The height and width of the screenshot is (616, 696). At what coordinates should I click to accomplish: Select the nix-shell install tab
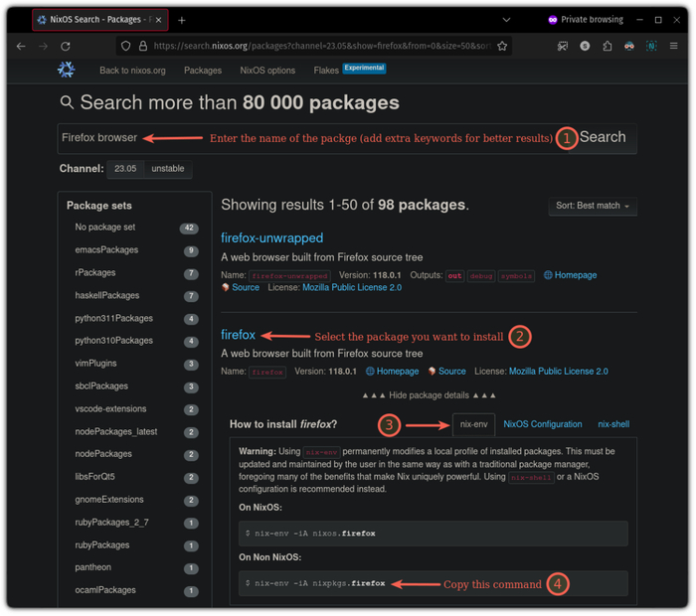pos(613,424)
